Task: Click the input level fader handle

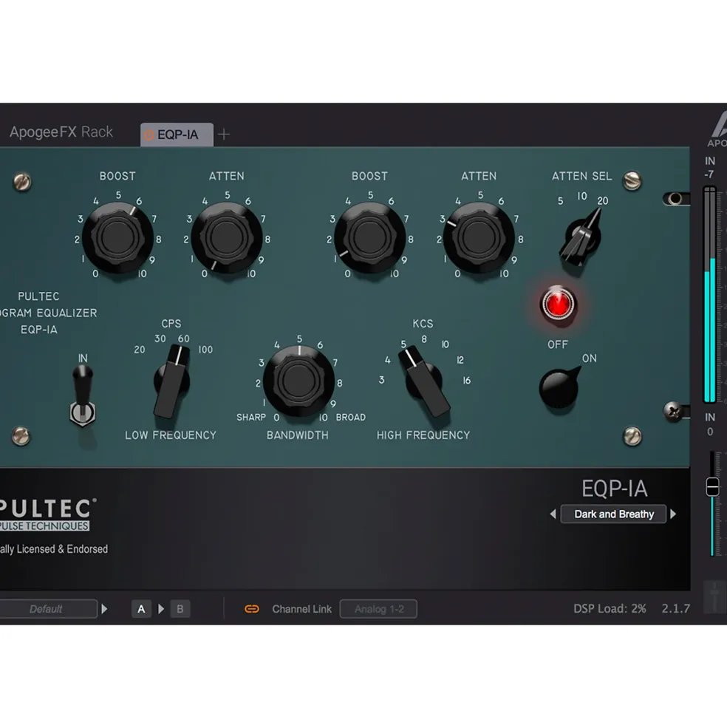Action: (x=713, y=486)
